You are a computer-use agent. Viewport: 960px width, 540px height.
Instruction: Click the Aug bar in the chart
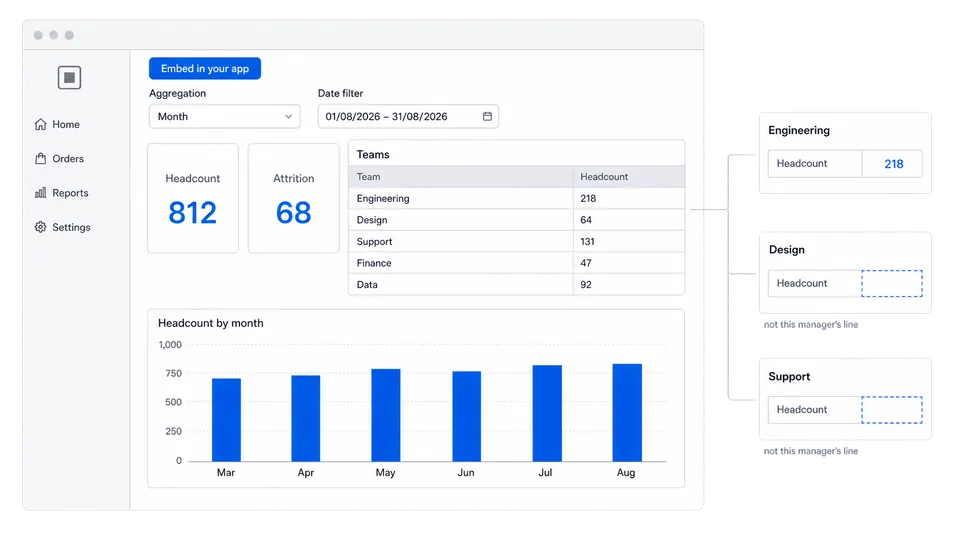(627, 413)
